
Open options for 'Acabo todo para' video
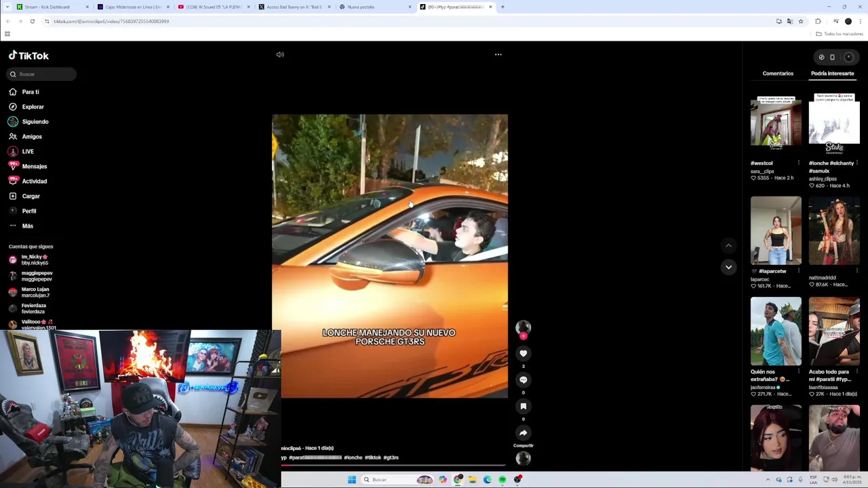(x=856, y=371)
